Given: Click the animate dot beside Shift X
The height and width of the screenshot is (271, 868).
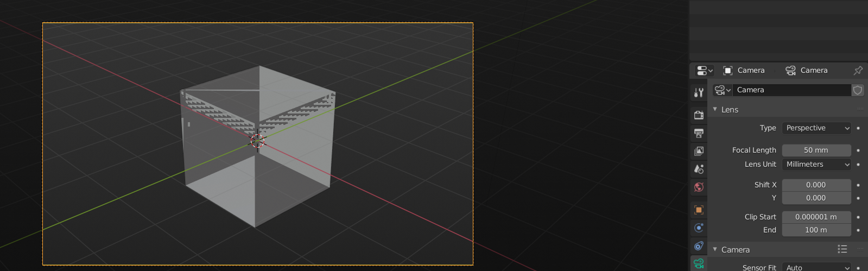Looking at the screenshot, I should coord(858,185).
